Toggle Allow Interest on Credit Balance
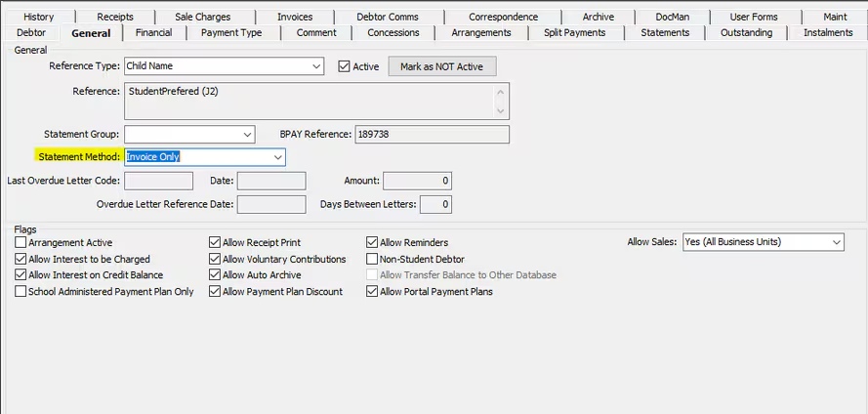 pos(21,275)
